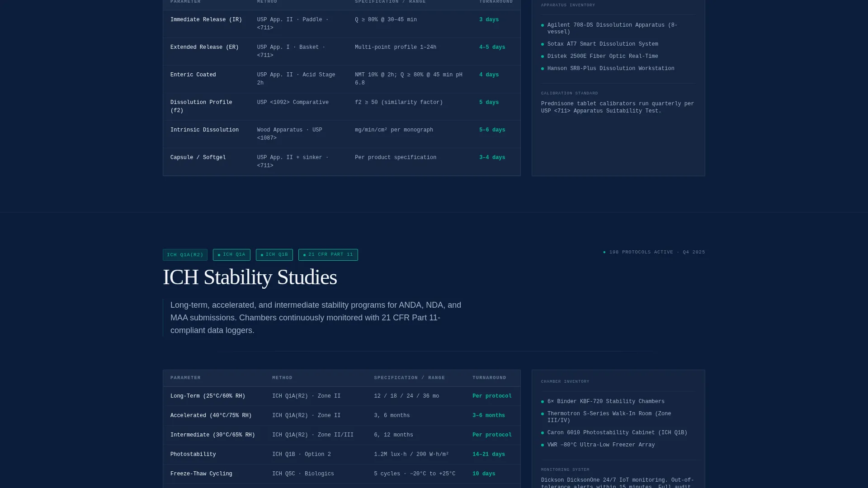Click the Accelerated (40°C/75% RH) row label
Viewport: 868px width, 488px height.
[211, 416]
